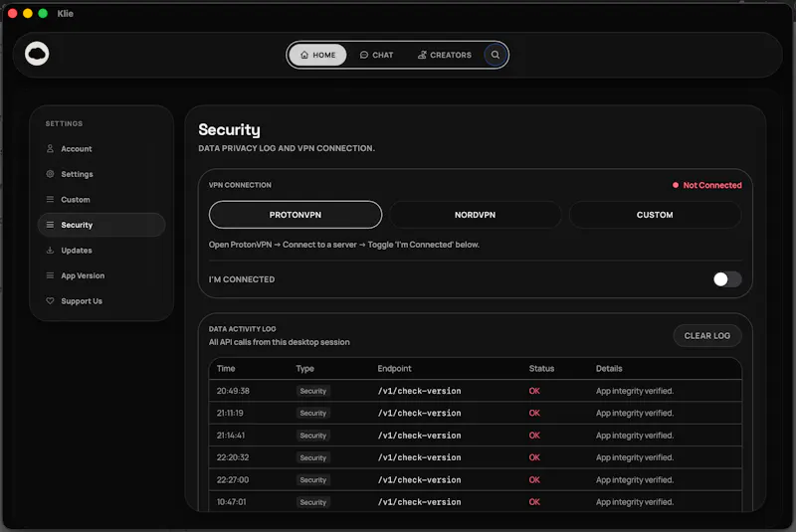Screen dimensions: 796x532
Task: Switch to the Chat tab
Action: [377, 55]
